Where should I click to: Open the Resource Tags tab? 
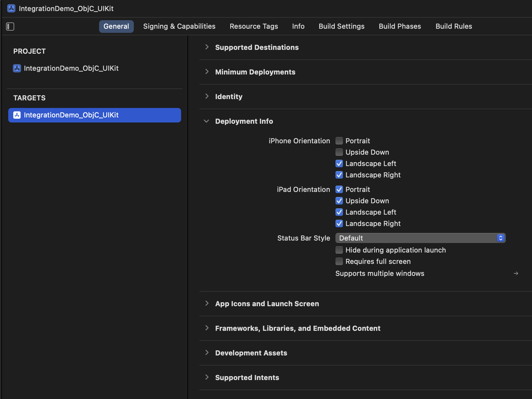point(254,27)
